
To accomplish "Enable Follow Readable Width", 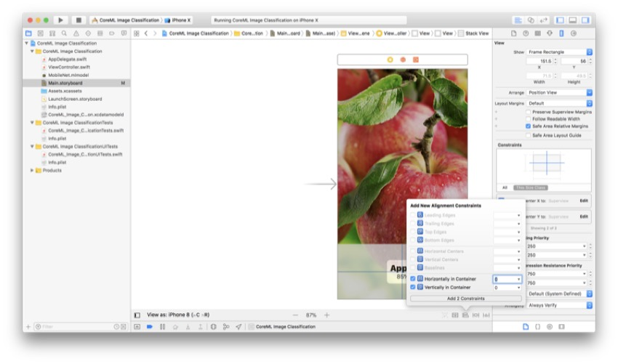I will click(528, 119).
